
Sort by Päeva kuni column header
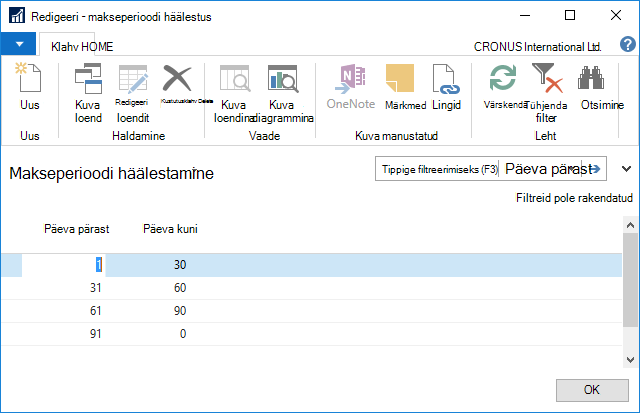point(170,229)
